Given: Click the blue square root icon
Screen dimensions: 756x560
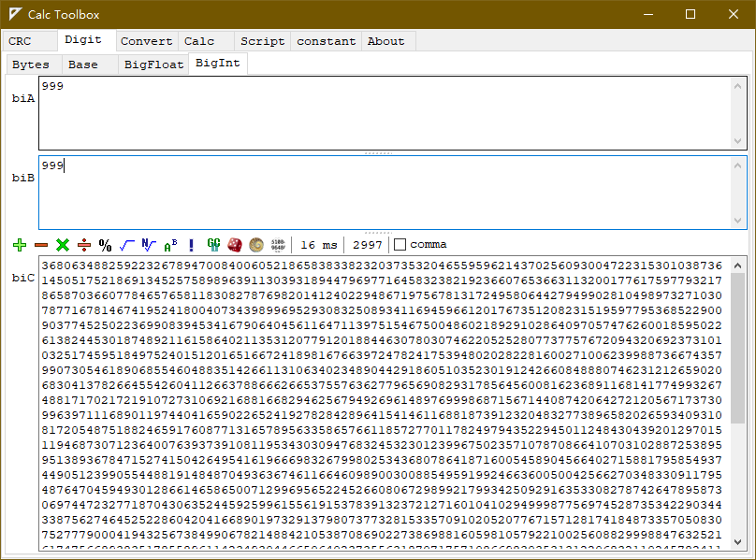Looking at the screenshot, I should 127,245.
